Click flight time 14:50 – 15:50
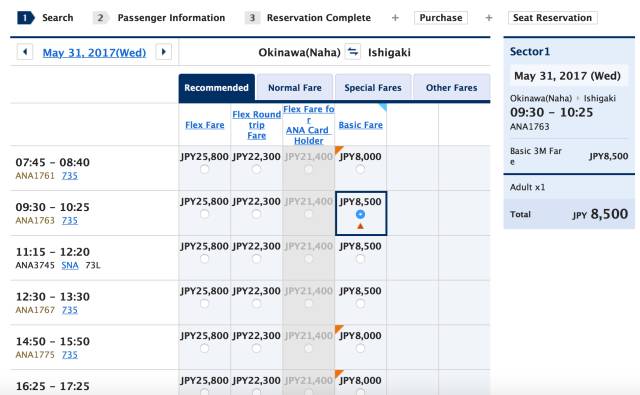Screen dimensions: 640x395 pos(53,341)
